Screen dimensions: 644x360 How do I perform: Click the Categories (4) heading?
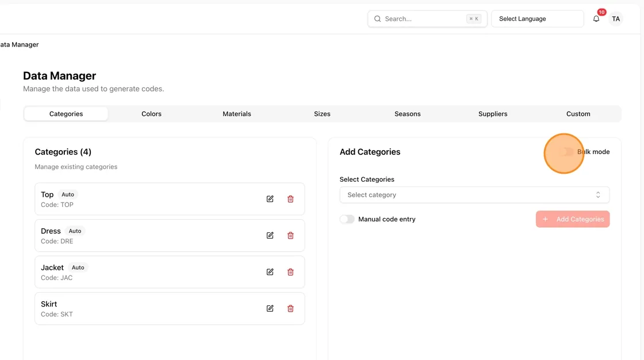pos(63,152)
